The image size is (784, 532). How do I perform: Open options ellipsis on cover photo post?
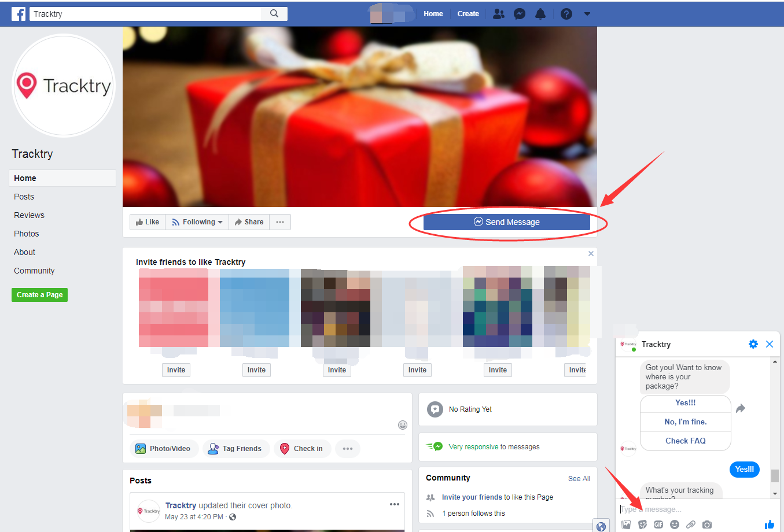[395, 504]
